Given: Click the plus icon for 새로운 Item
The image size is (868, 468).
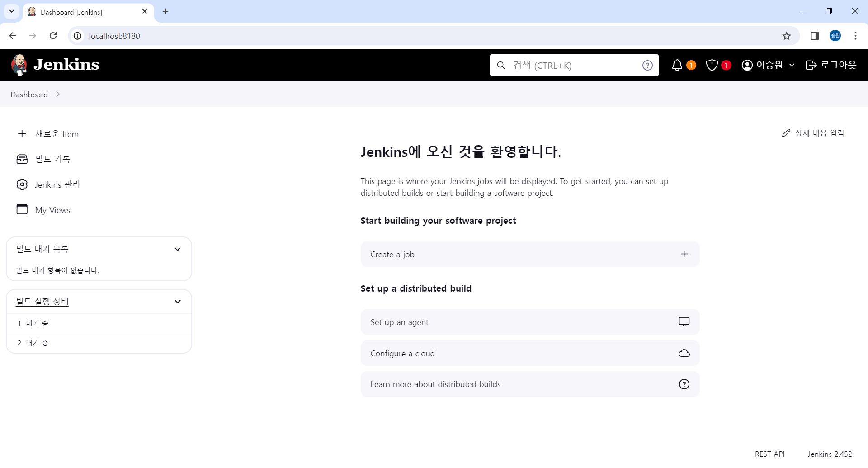Looking at the screenshot, I should [x=22, y=134].
